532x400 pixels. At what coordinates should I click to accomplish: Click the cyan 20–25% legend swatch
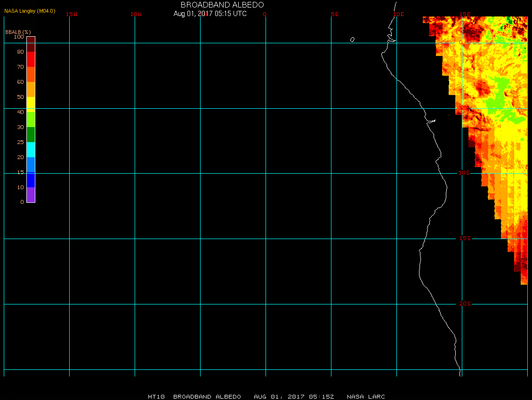pos(31,150)
